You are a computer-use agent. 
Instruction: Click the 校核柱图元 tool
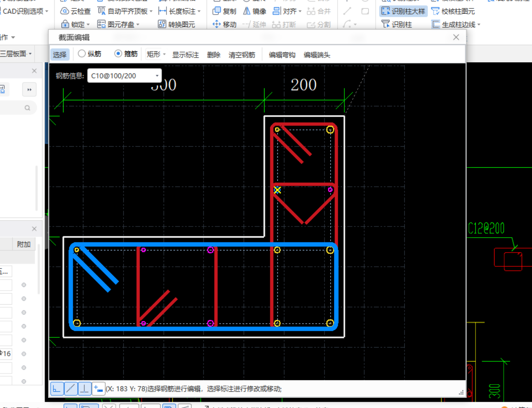pos(453,11)
